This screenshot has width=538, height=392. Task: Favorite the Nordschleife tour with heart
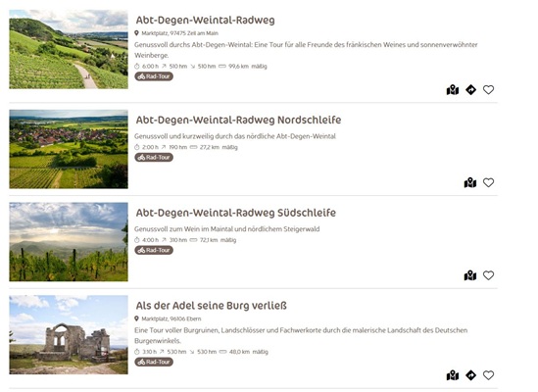coord(488,182)
